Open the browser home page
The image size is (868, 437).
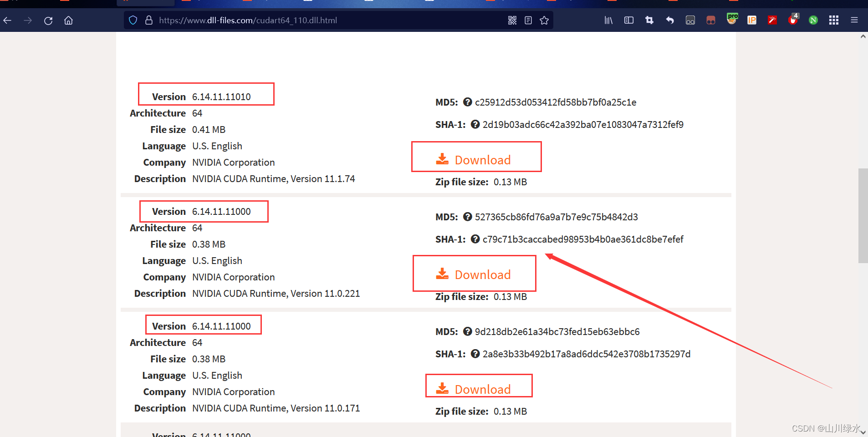click(x=68, y=20)
